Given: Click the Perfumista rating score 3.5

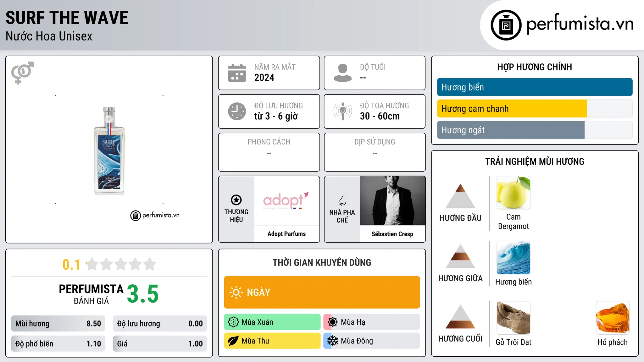Looking at the screenshot, I should click(x=143, y=294).
